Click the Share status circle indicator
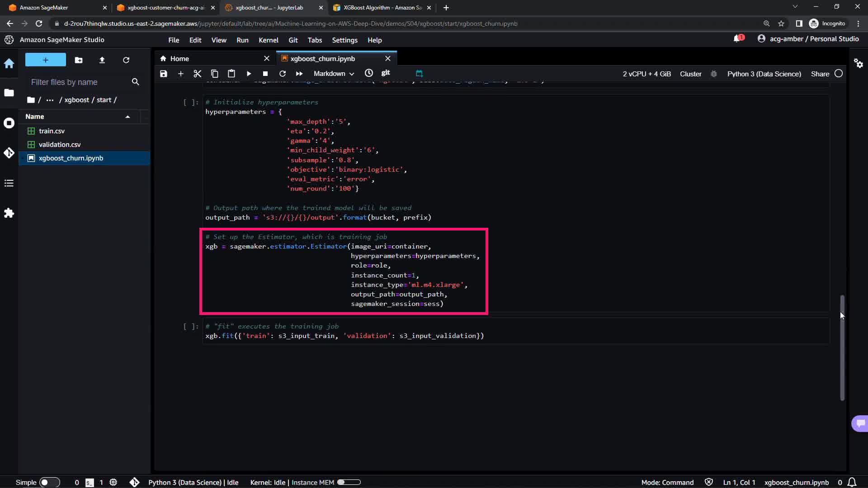 point(839,74)
